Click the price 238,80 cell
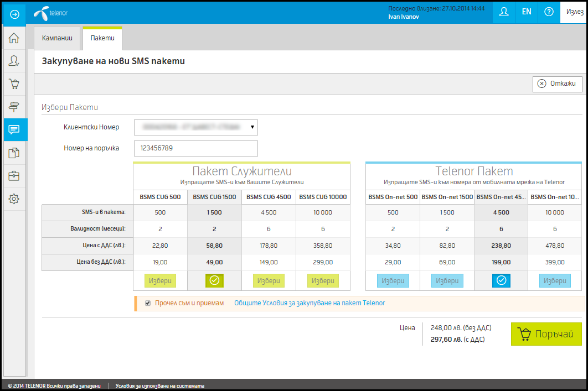 click(502, 246)
